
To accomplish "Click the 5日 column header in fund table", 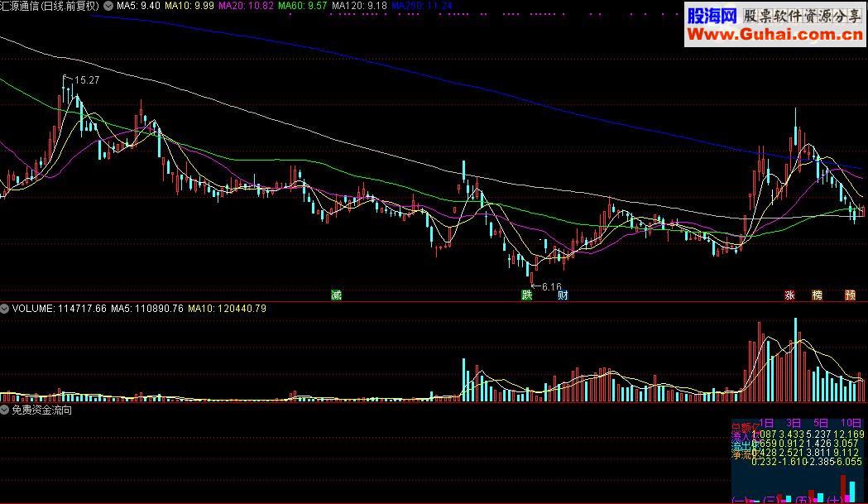I will (x=820, y=424).
